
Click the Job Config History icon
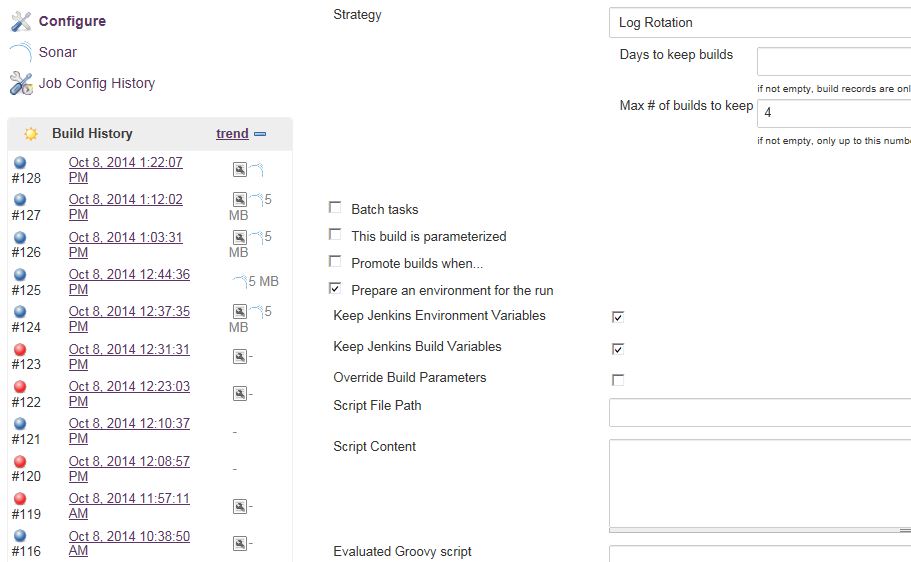21,84
